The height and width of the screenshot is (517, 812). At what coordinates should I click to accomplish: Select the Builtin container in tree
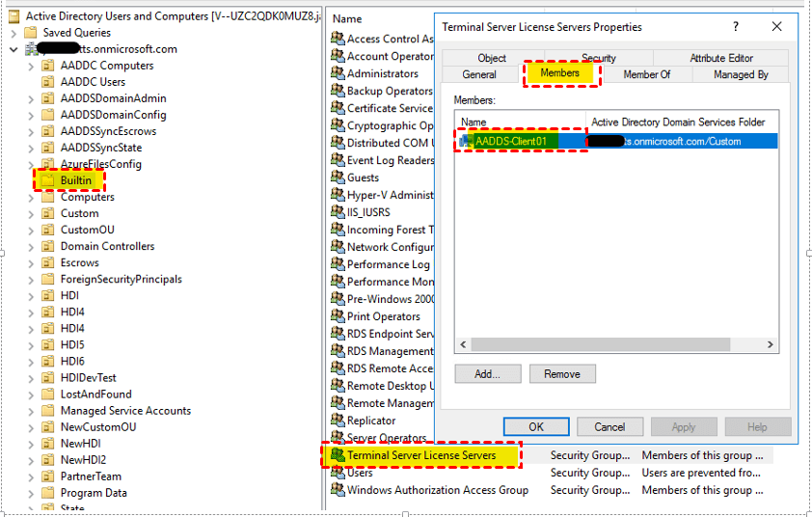75,180
